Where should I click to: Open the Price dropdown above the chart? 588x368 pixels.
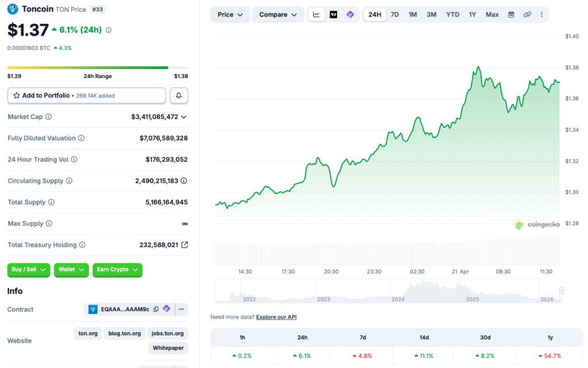click(230, 14)
